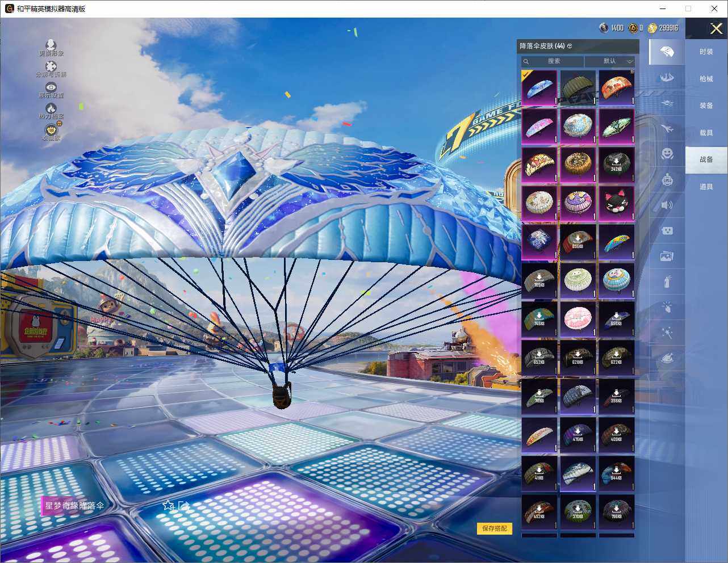Select the black cat parachute thumbnail

(x=616, y=203)
